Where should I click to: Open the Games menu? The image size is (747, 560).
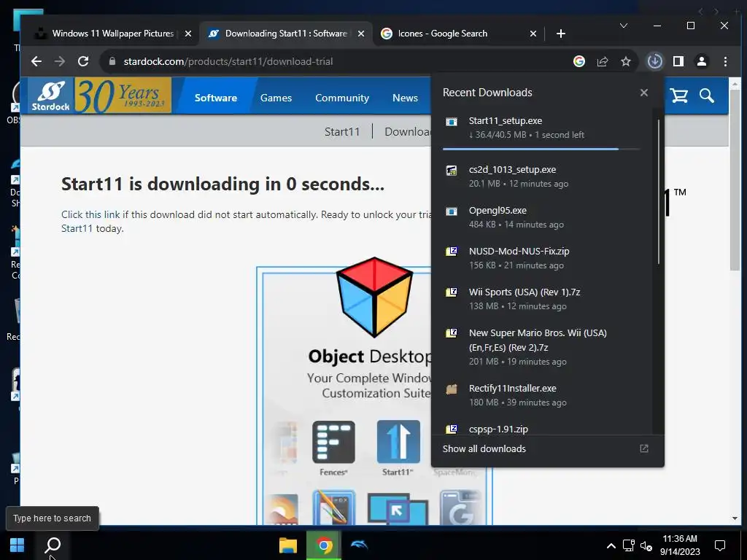tap(276, 98)
